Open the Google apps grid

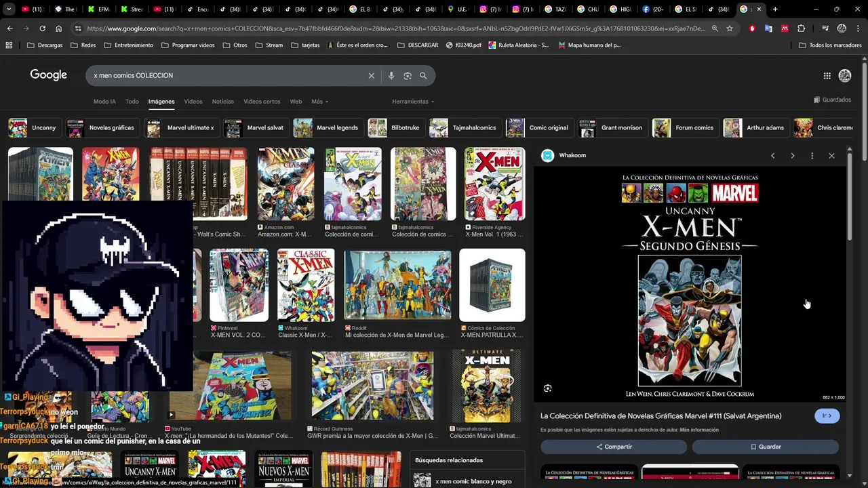tap(827, 76)
